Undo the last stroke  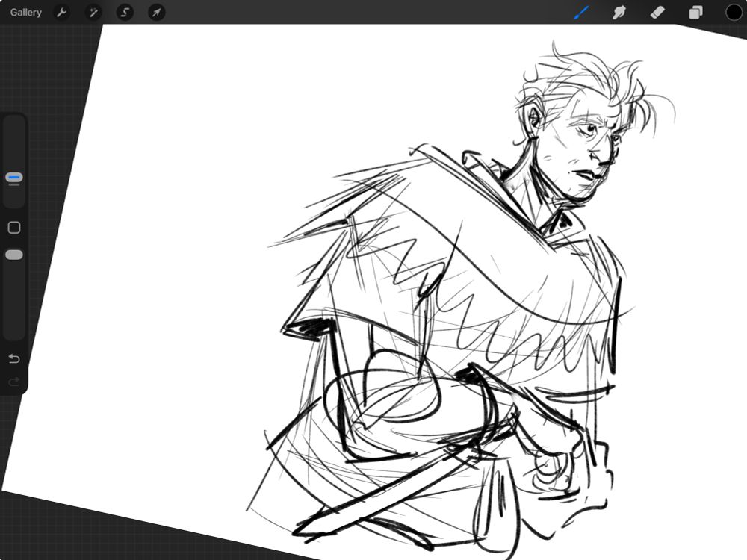point(14,358)
